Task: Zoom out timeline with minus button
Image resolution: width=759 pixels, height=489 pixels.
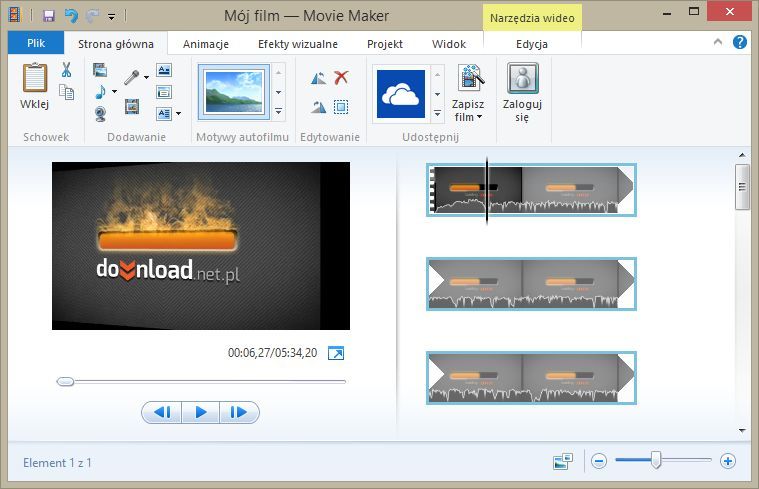Action: pyautogui.click(x=599, y=461)
